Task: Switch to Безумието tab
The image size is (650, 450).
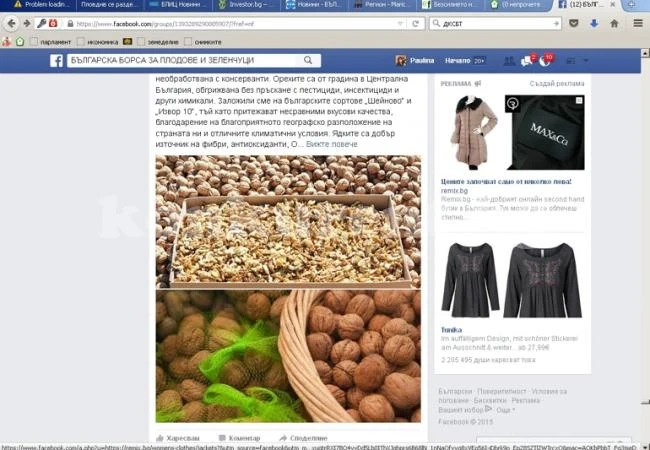Action: click(451, 5)
